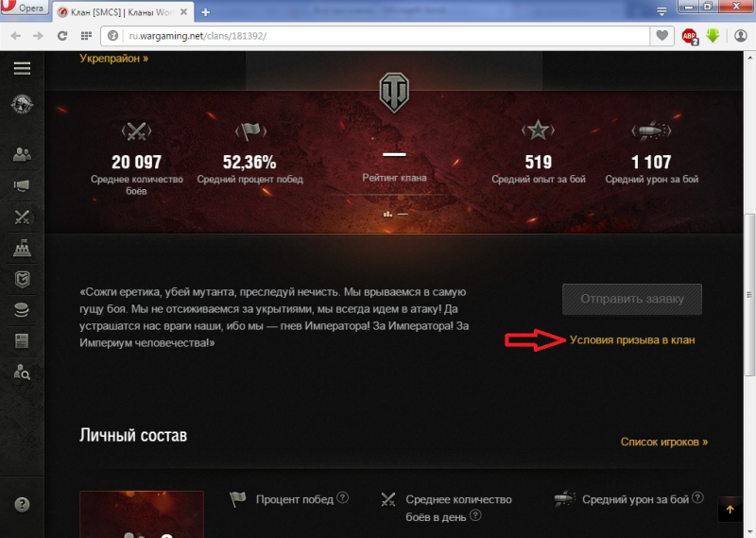Image resolution: width=756 pixels, height=538 pixels.
Task: Click the green download arrow extension
Action: tap(713, 36)
